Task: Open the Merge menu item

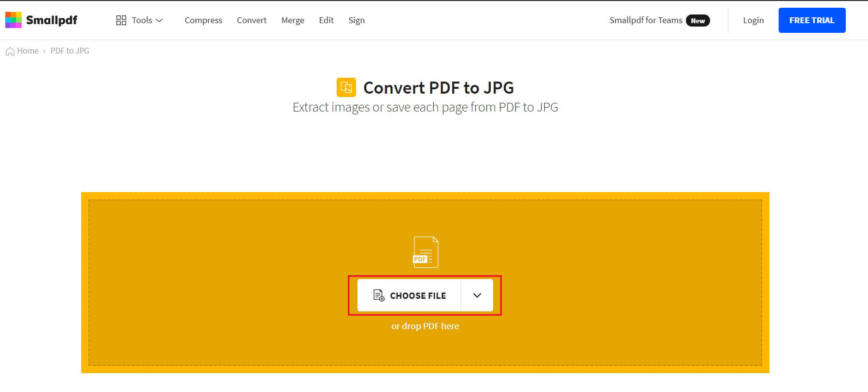Action: click(293, 20)
